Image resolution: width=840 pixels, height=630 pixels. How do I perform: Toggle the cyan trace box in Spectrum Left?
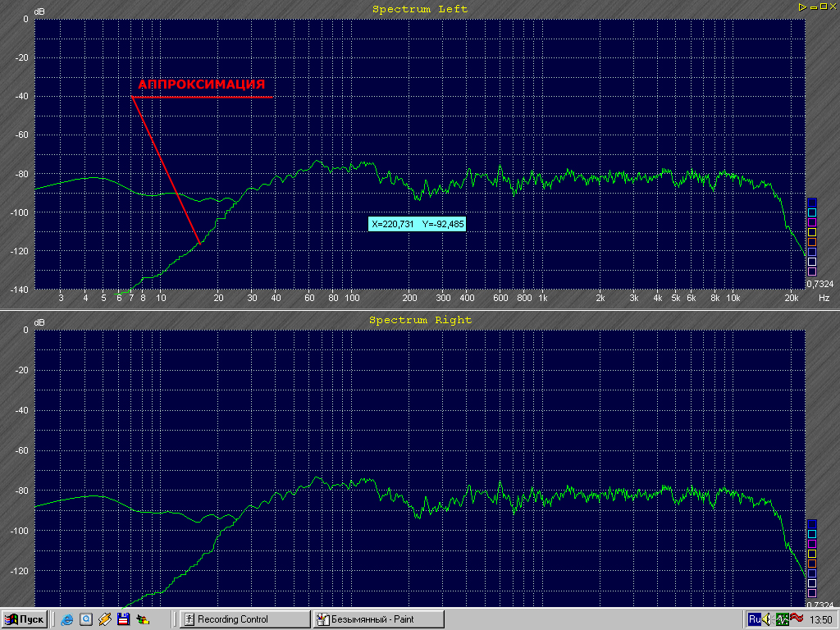(812, 212)
